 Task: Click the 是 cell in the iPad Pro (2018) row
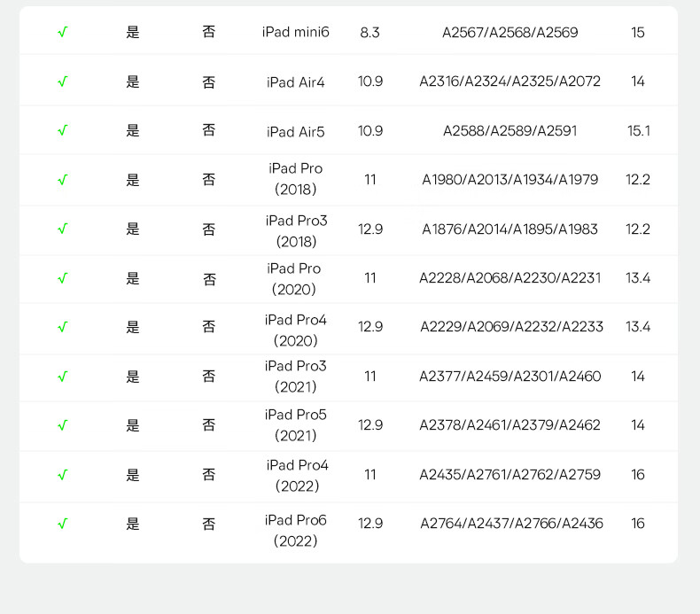coord(133,180)
